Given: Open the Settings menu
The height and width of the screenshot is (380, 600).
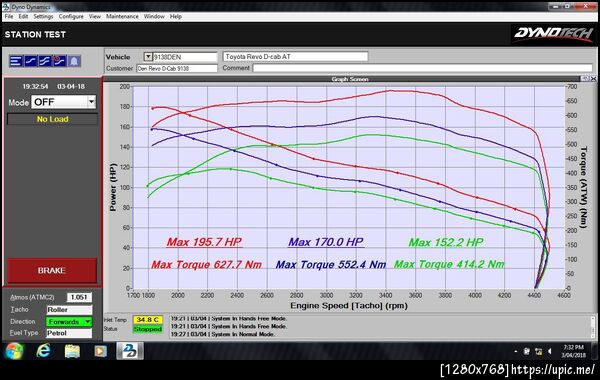Looking at the screenshot, I should point(43,16).
